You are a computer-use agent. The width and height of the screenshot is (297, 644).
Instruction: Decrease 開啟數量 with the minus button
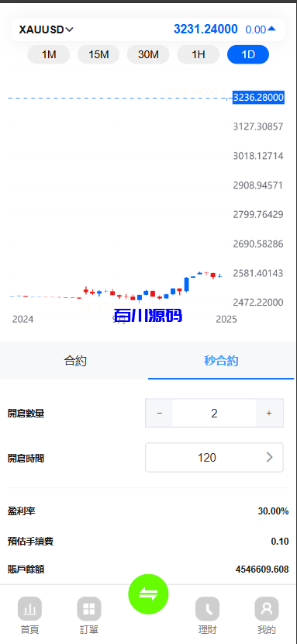point(159,414)
